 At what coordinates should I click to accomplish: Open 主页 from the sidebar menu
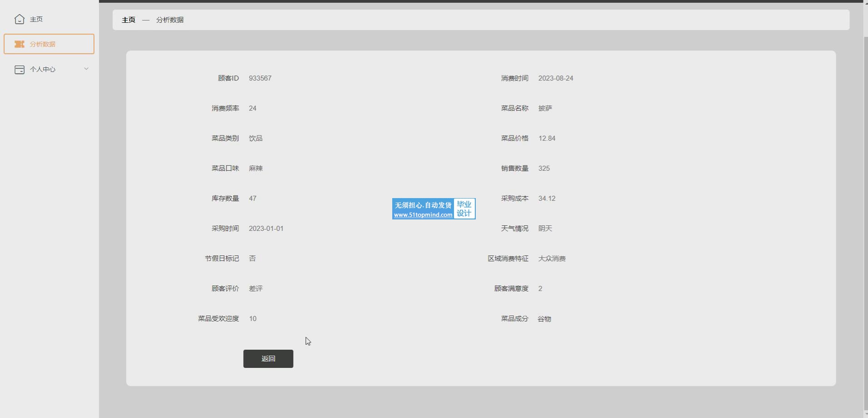pyautogui.click(x=36, y=19)
